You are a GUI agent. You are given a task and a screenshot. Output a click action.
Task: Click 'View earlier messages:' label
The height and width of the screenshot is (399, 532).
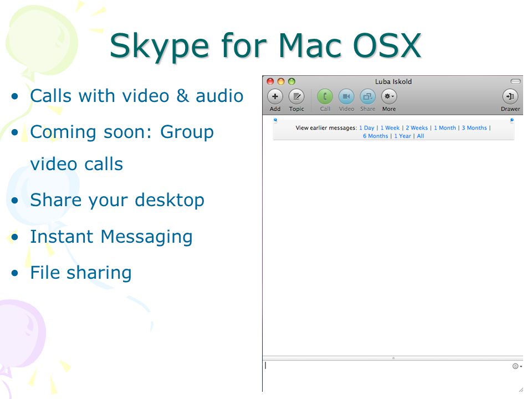(x=326, y=128)
